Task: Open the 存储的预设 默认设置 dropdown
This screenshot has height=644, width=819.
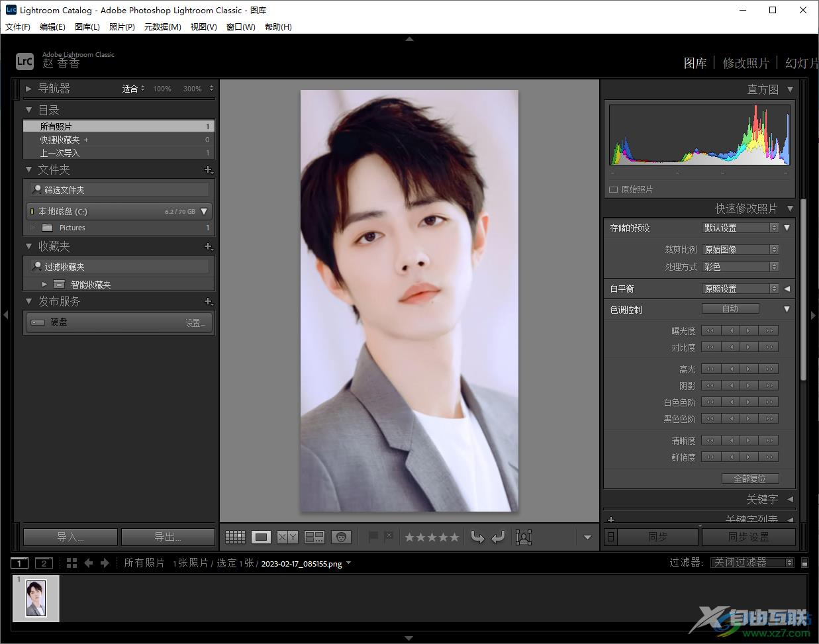Action: [x=740, y=228]
